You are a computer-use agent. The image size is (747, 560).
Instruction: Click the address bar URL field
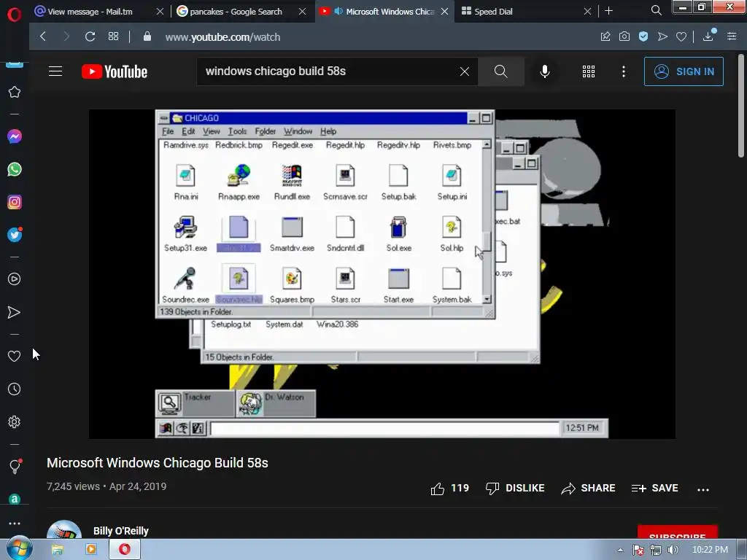(371, 36)
